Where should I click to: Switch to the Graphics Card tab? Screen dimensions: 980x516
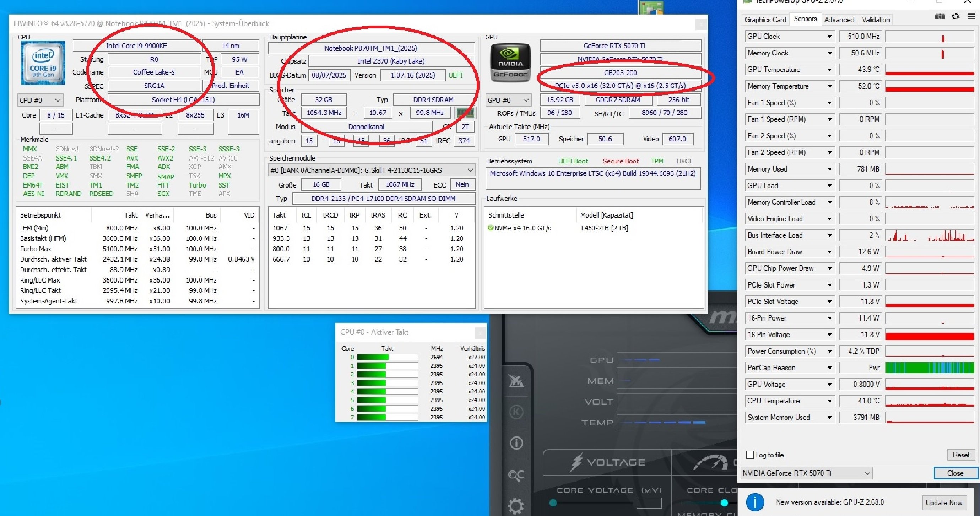765,20
